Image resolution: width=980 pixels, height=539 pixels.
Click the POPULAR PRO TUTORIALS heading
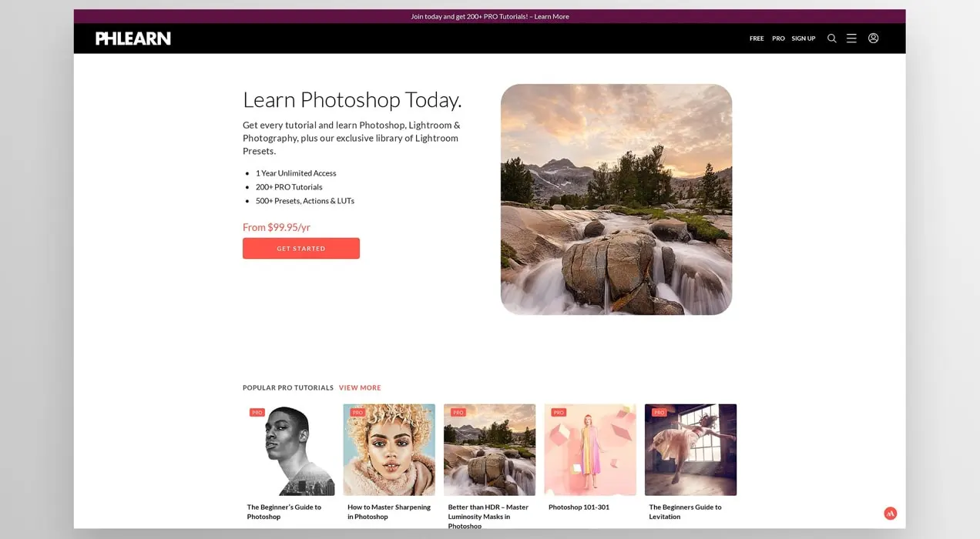tap(288, 388)
